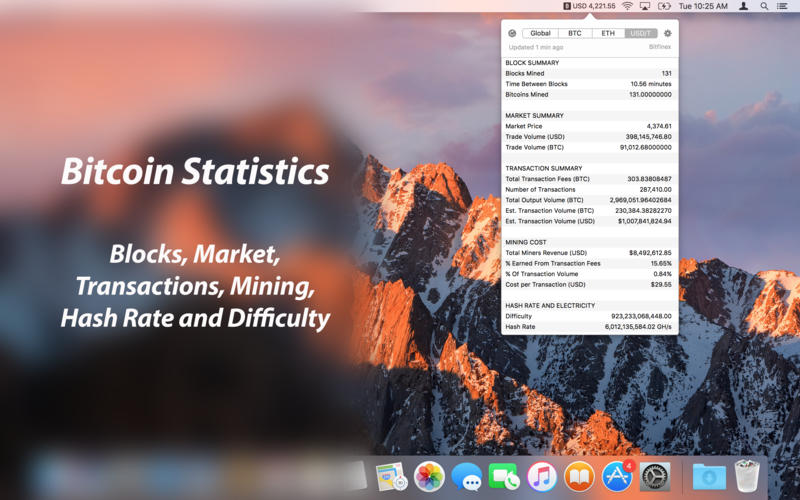Screen dimensions: 800x500
Task: Click the Market Price row value
Action: coord(652,126)
